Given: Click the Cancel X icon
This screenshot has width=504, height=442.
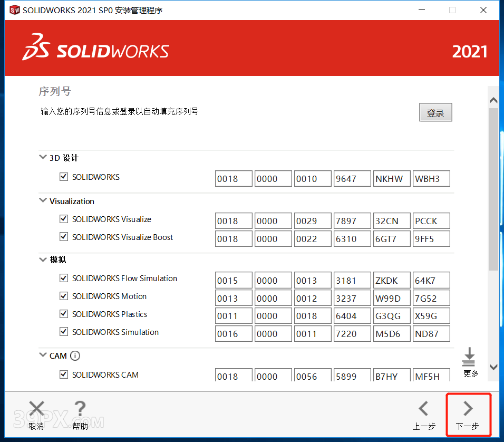Looking at the screenshot, I should (36, 409).
